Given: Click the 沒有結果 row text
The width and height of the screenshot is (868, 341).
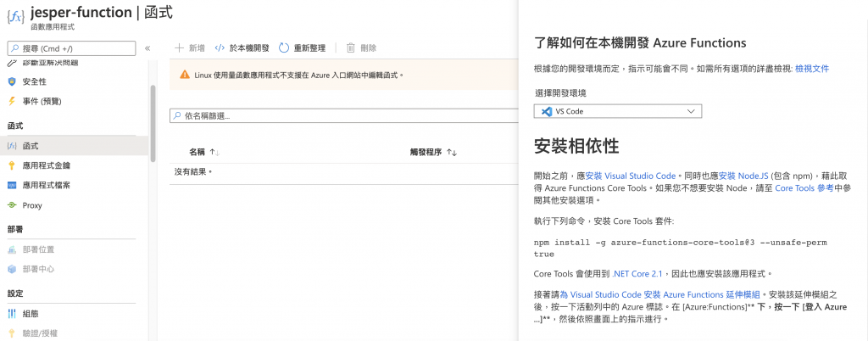Looking at the screenshot, I should [x=194, y=171].
